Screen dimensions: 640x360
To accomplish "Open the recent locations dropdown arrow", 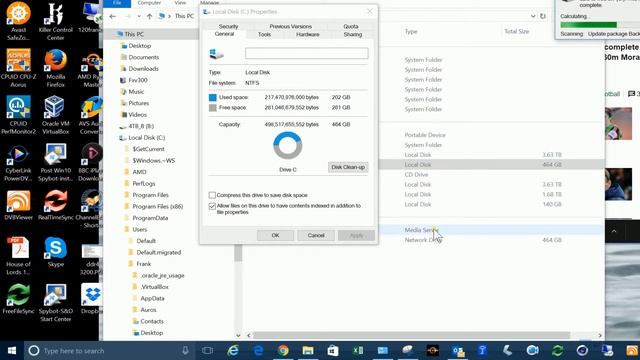I will pyautogui.click(x=139, y=16).
